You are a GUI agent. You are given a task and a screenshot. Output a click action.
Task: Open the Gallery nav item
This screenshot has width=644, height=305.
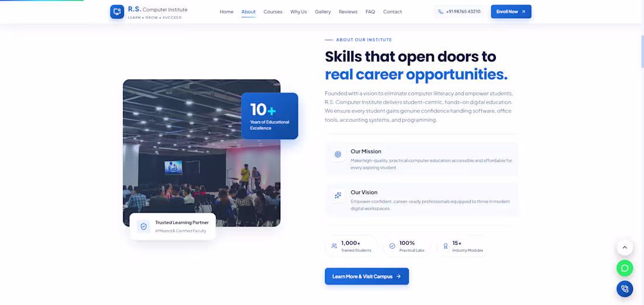pyautogui.click(x=323, y=12)
